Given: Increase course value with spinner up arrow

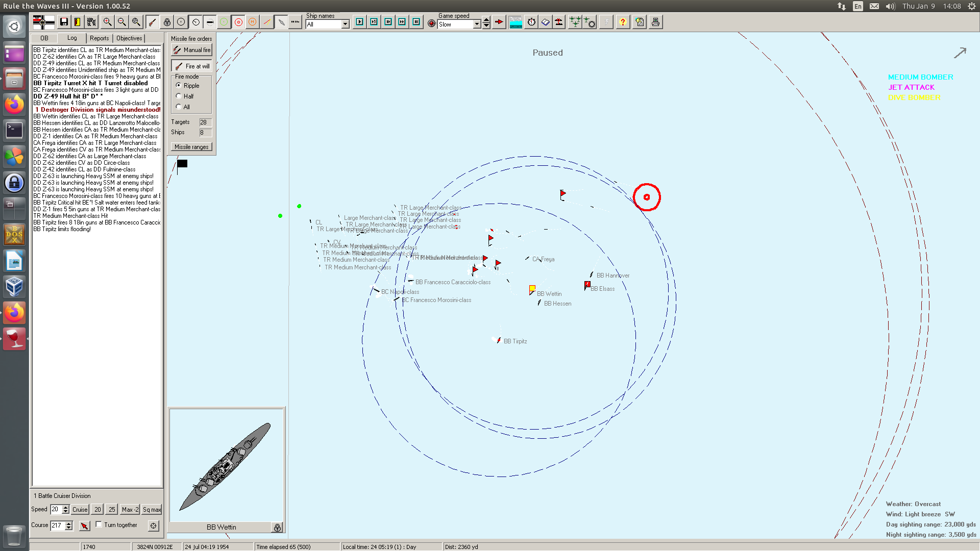Looking at the screenshot, I should pos(69,523).
